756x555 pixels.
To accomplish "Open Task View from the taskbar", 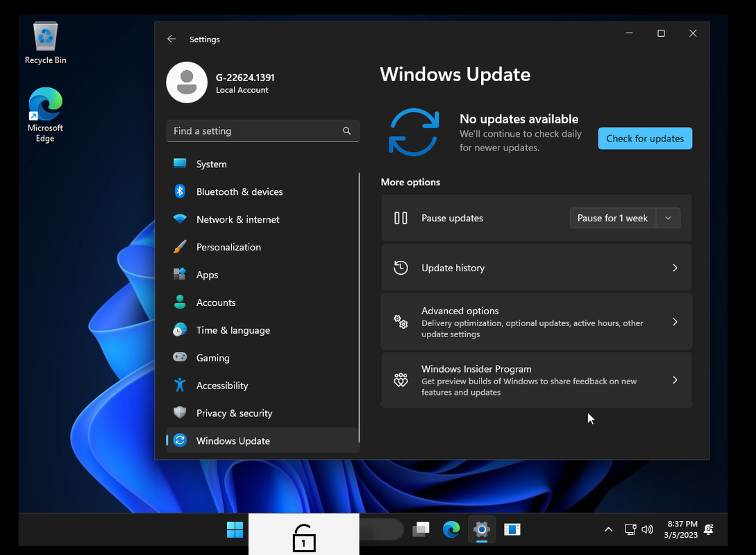I will pyautogui.click(x=421, y=529).
